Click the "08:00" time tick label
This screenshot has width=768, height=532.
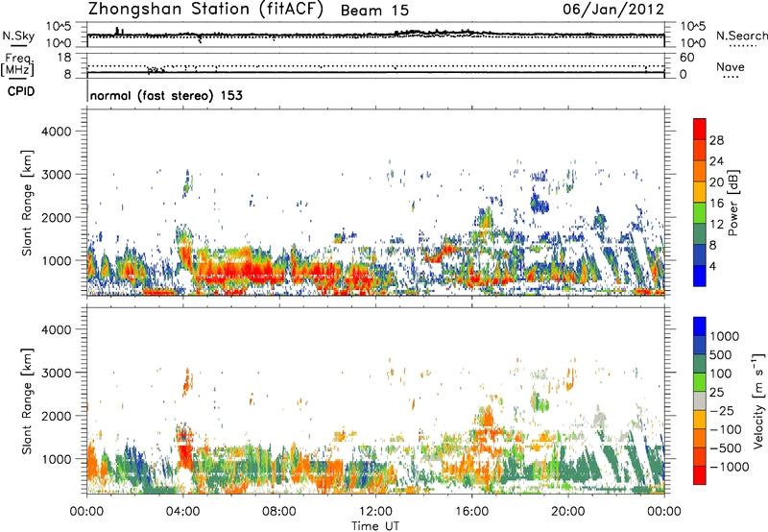pos(279,512)
